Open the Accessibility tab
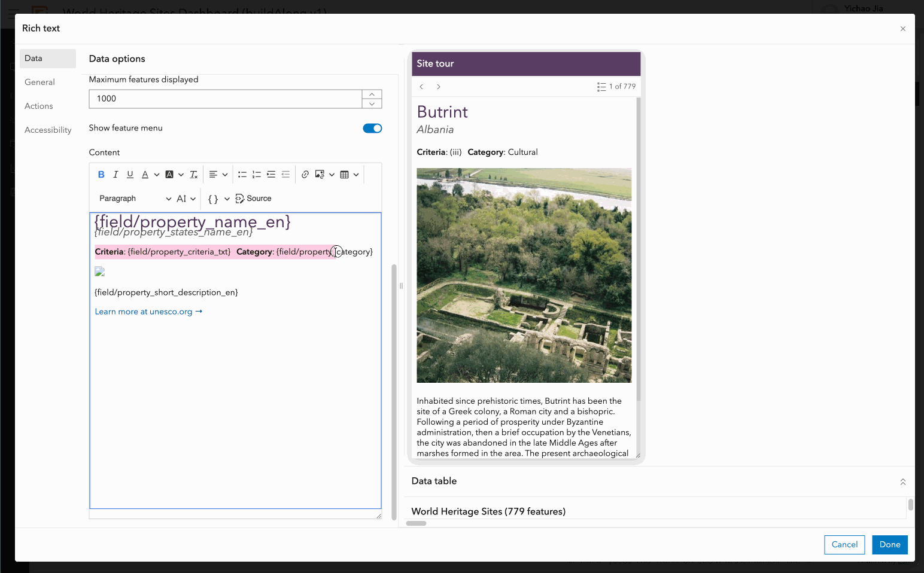Image resolution: width=924 pixels, height=573 pixels. (48, 130)
